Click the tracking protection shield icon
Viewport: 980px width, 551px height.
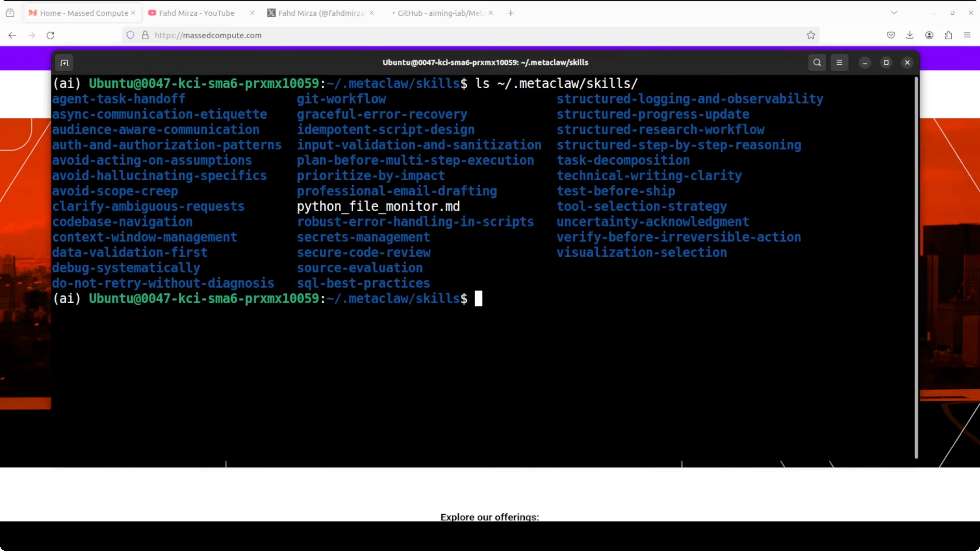130,35
